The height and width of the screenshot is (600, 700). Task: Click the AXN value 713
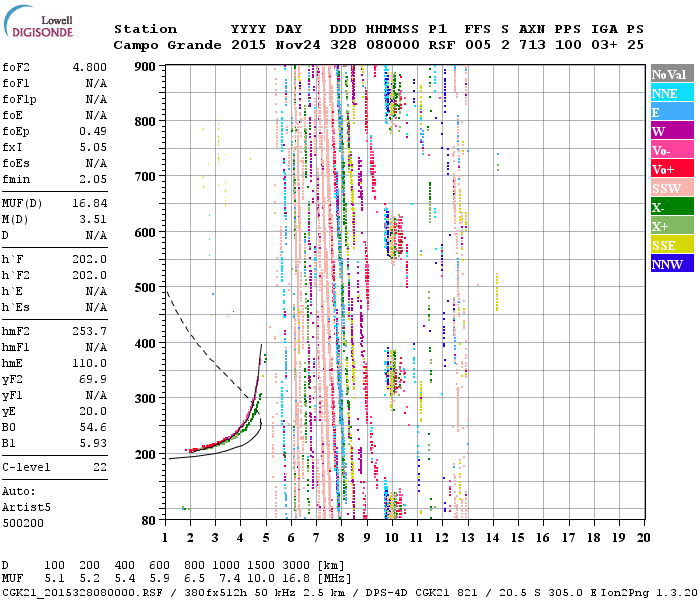click(x=532, y=45)
